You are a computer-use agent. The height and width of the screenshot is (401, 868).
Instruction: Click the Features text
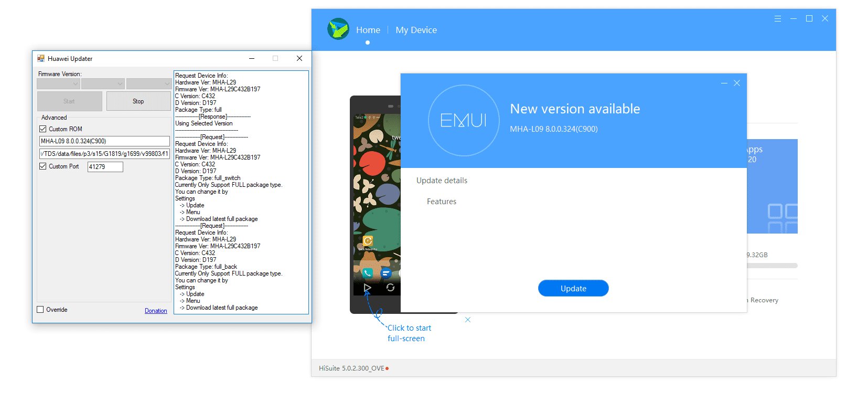click(442, 202)
